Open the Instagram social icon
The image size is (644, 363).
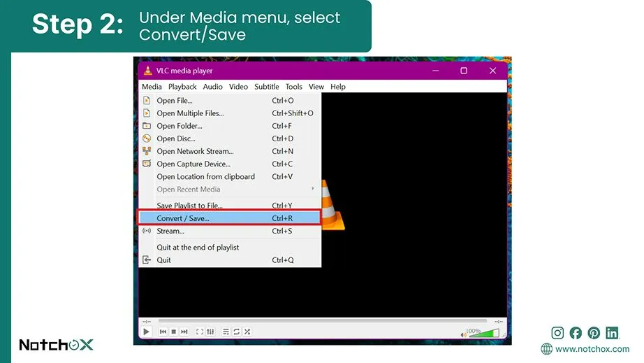pos(557,333)
